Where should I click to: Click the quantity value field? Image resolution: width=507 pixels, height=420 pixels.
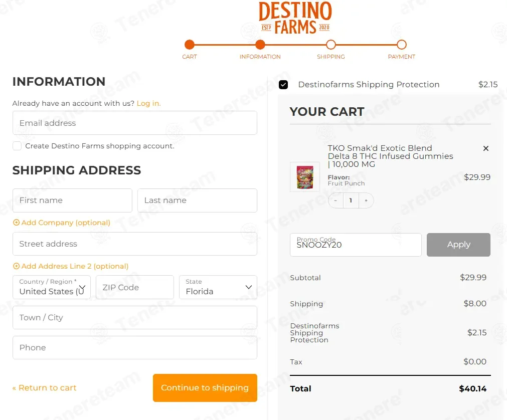(351, 200)
